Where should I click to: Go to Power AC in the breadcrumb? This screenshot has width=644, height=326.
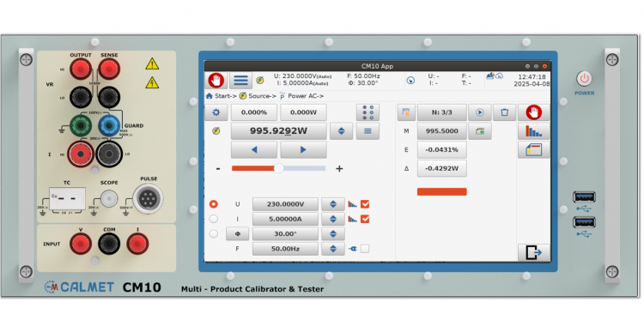(301, 96)
